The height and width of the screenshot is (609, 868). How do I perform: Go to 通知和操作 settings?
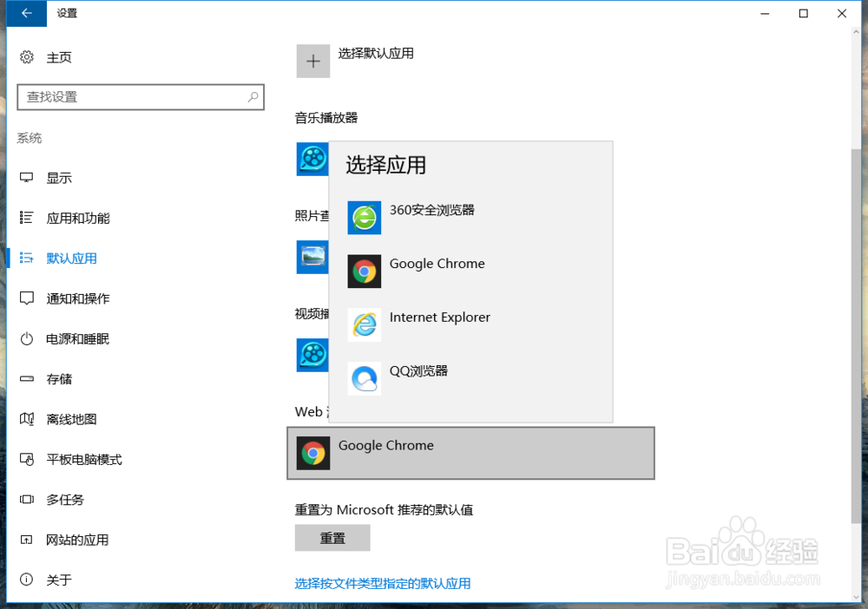(78, 298)
